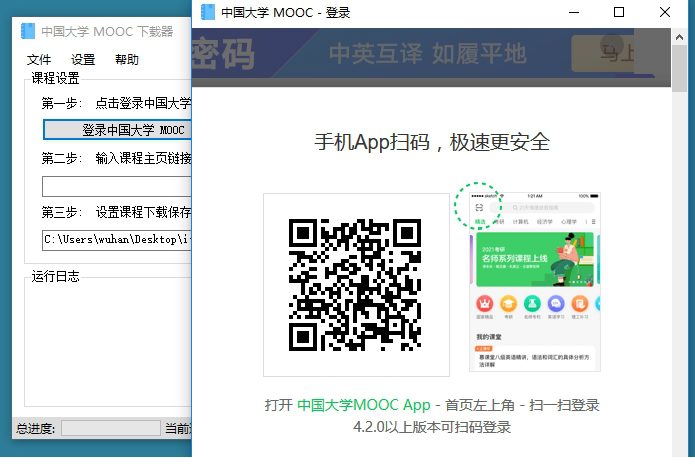Screen dimensions: 695x475
Task: Click the yellow button on banner
Action: pos(603,54)
